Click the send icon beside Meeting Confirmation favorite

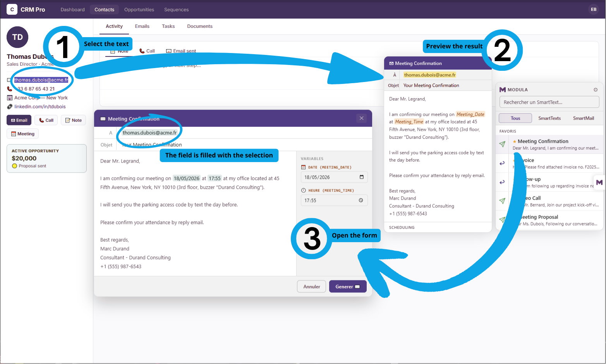click(502, 144)
